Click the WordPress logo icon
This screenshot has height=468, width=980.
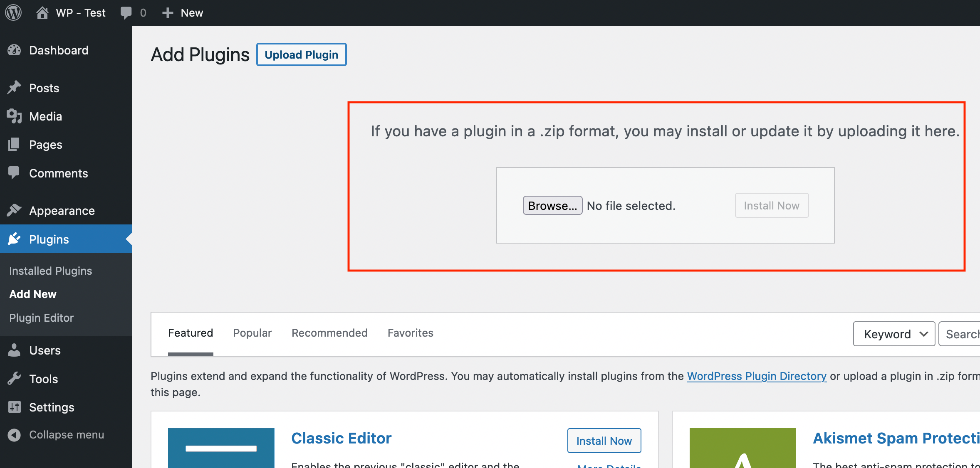click(13, 12)
